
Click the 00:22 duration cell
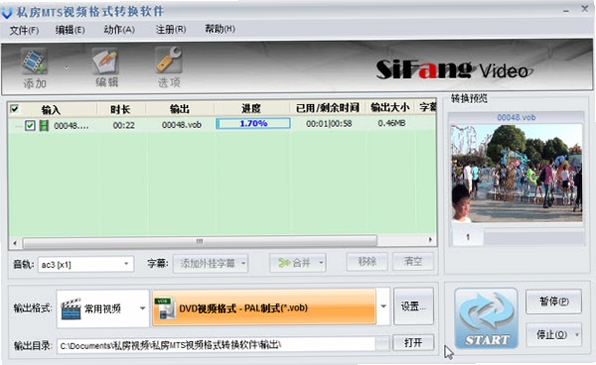point(124,125)
